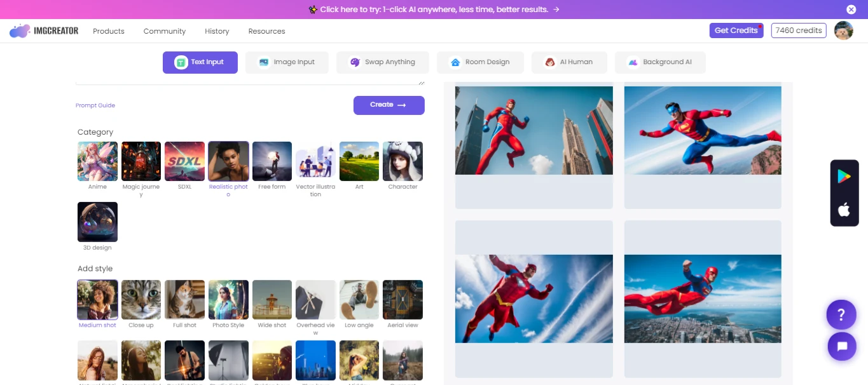Click the Create button
868x385 pixels.
[x=389, y=105]
